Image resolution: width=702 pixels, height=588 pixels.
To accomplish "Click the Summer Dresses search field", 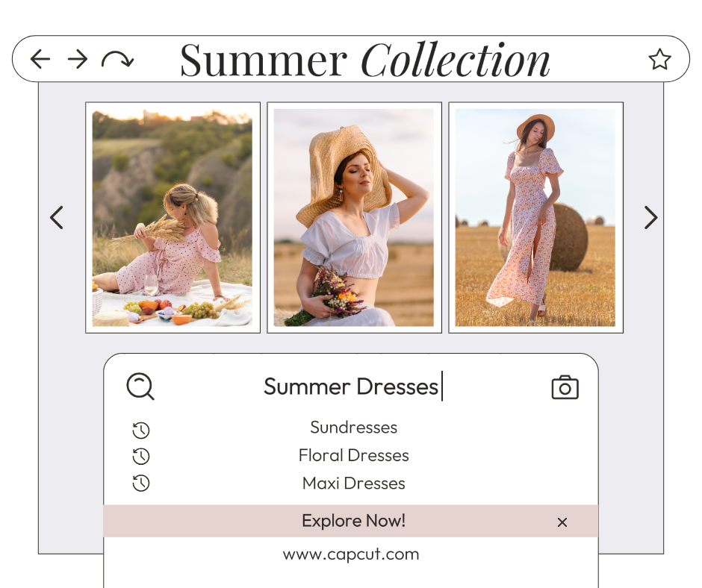I will pyautogui.click(x=351, y=387).
